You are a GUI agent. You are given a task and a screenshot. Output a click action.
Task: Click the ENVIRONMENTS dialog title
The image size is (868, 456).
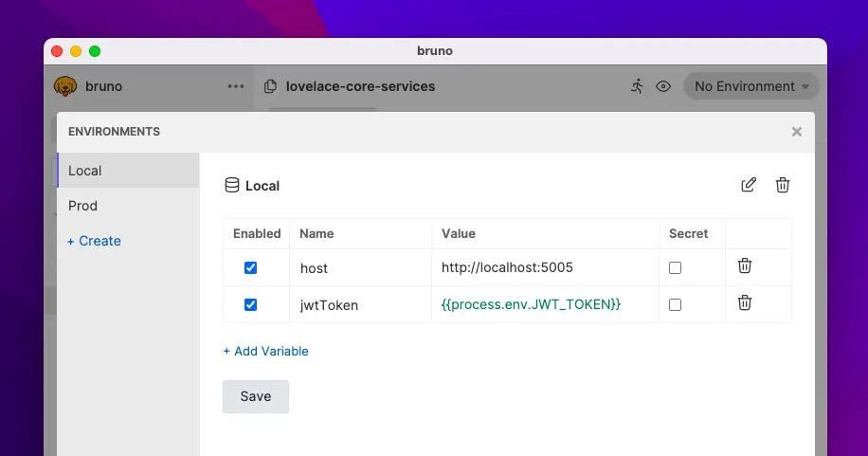tap(114, 132)
